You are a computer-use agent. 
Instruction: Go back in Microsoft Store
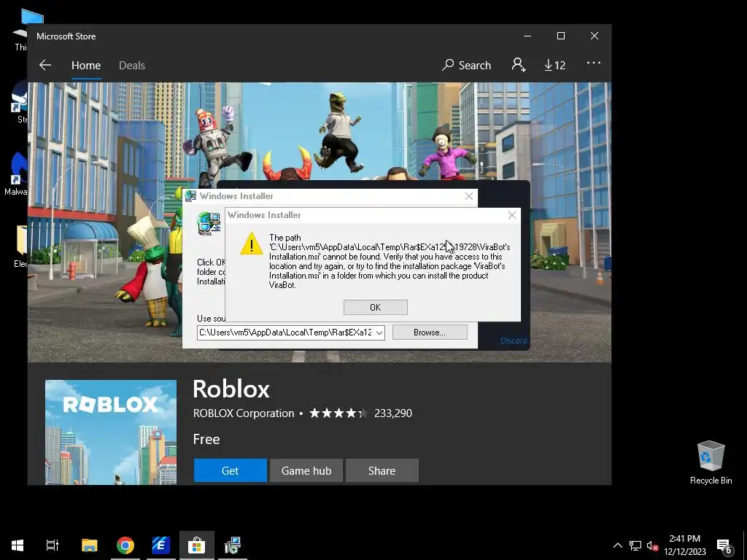pos(45,65)
